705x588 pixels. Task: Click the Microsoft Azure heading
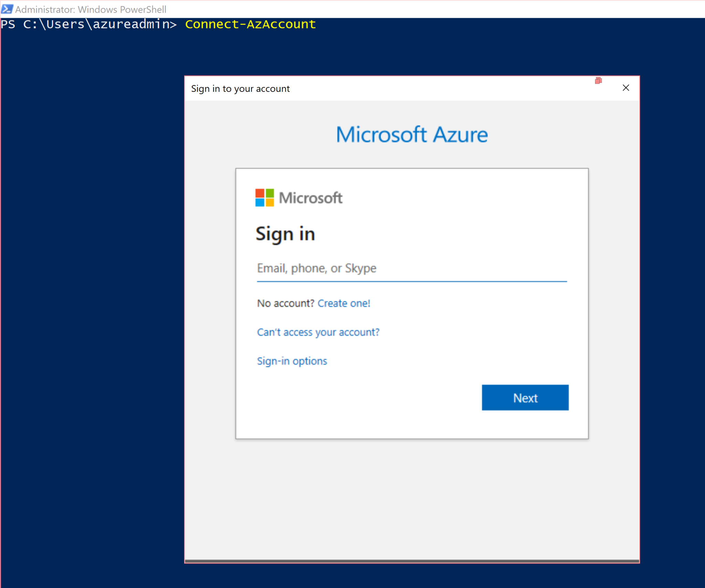pyautogui.click(x=412, y=135)
